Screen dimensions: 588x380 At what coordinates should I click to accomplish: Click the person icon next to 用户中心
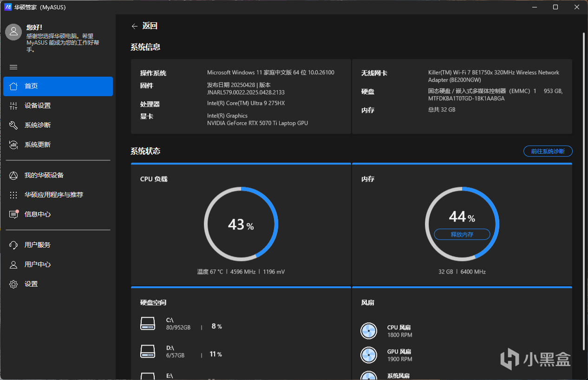13,264
